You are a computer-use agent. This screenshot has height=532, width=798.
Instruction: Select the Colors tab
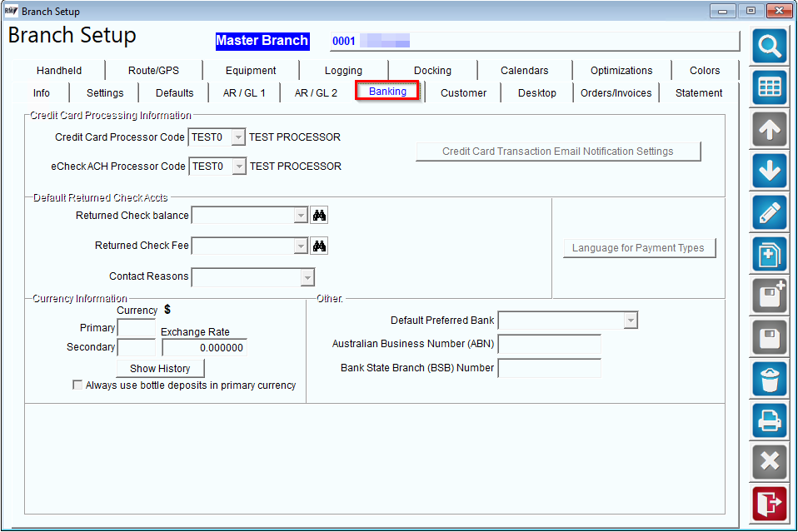click(x=705, y=70)
